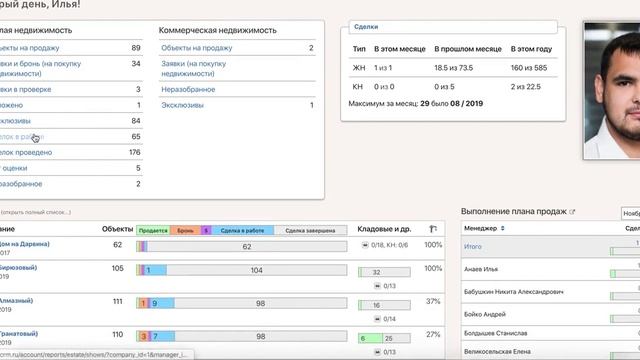The width and height of the screenshot is (640, 360).
Task: Click blue segment 9 in Алмазный bar
Action: [163, 303]
